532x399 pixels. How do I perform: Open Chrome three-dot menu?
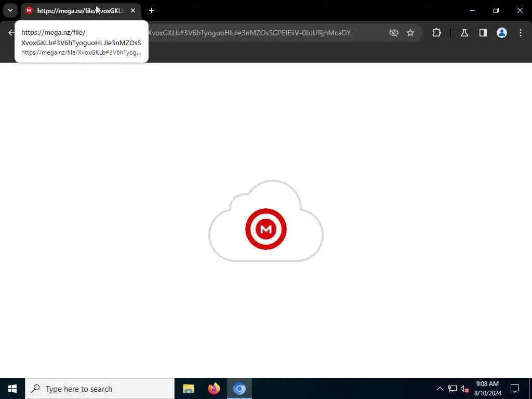(x=521, y=33)
